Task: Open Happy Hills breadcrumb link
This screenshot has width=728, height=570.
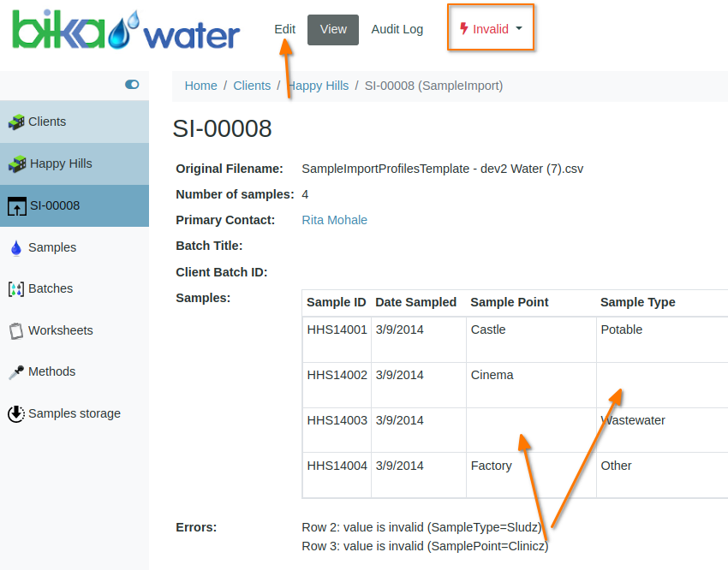Action: [319, 86]
